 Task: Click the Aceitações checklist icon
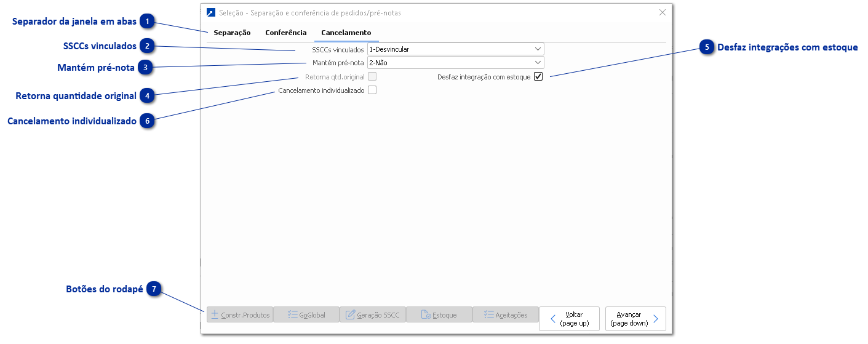(x=489, y=314)
